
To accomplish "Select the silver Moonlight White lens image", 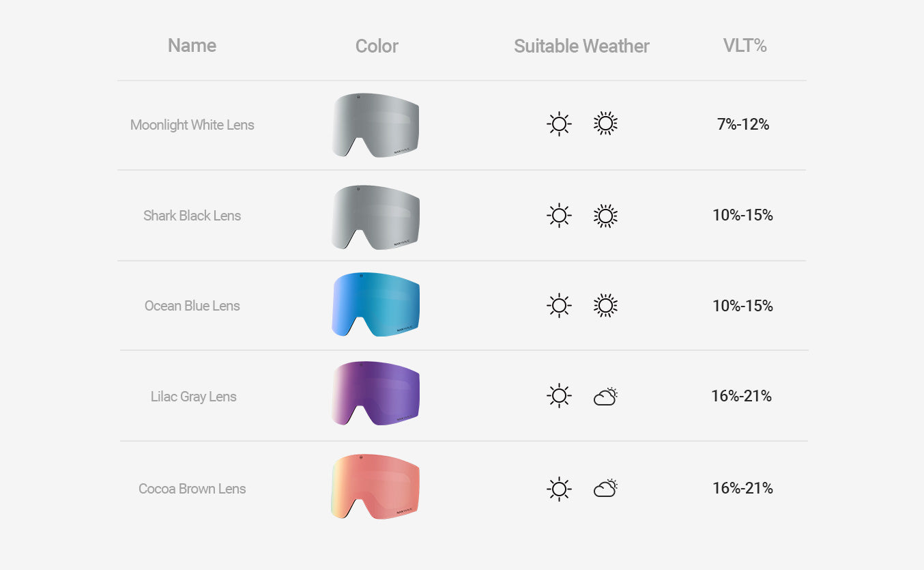I will point(376,126).
